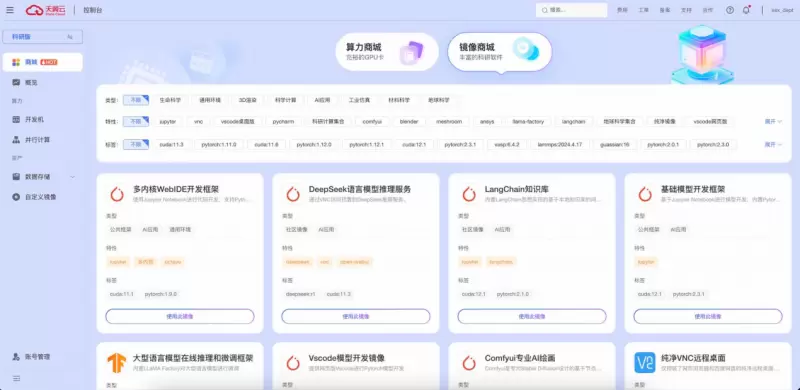Toggle the AI应用 type filter
Image resolution: width=800 pixels, height=390 pixels.
pyautogui.click(x=322, y=100)
